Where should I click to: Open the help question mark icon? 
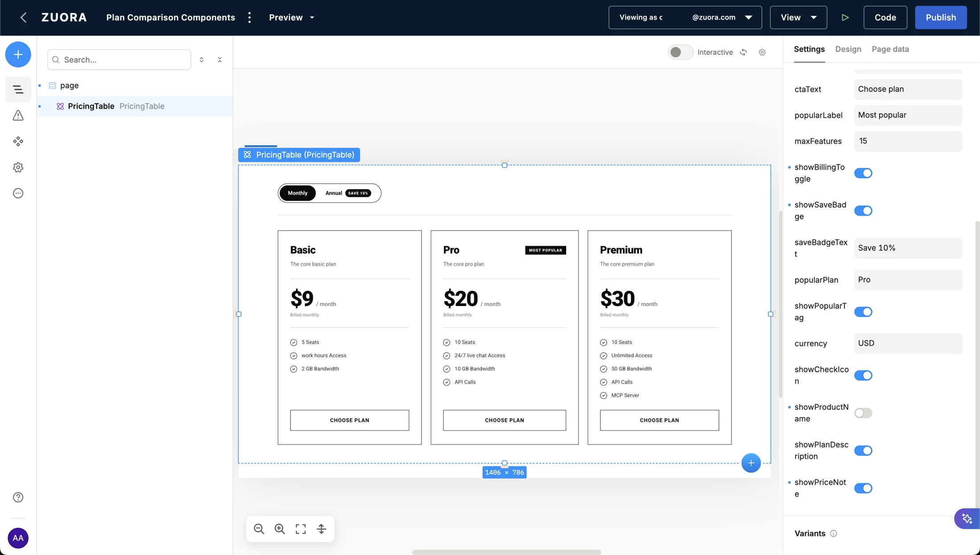point(18,497)
